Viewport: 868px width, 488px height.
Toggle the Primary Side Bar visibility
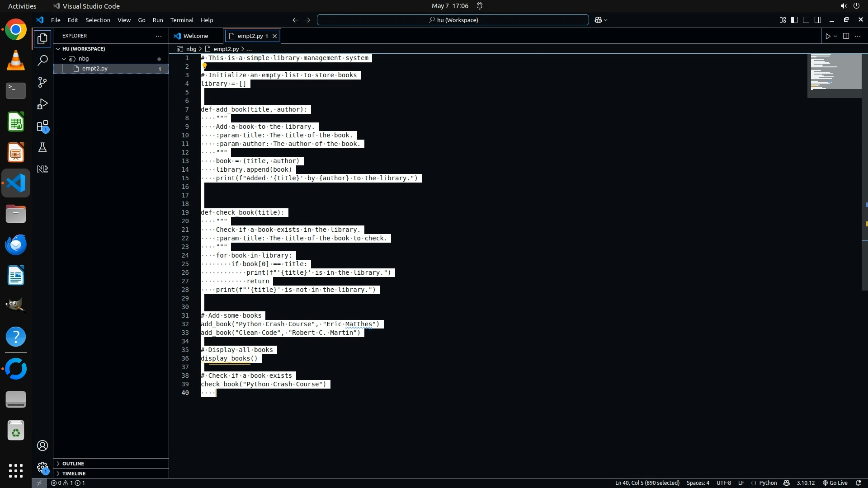tap(794, 20)
